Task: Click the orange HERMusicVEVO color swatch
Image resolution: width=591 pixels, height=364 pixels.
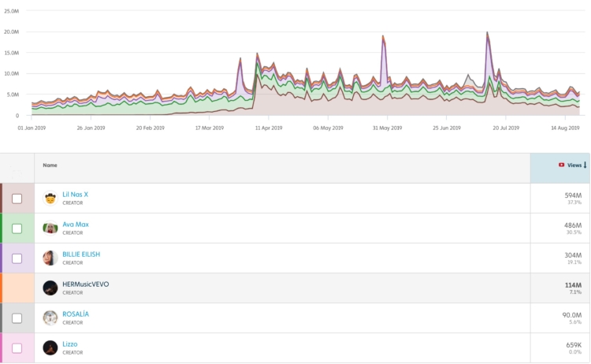Action: coord(17,288)
